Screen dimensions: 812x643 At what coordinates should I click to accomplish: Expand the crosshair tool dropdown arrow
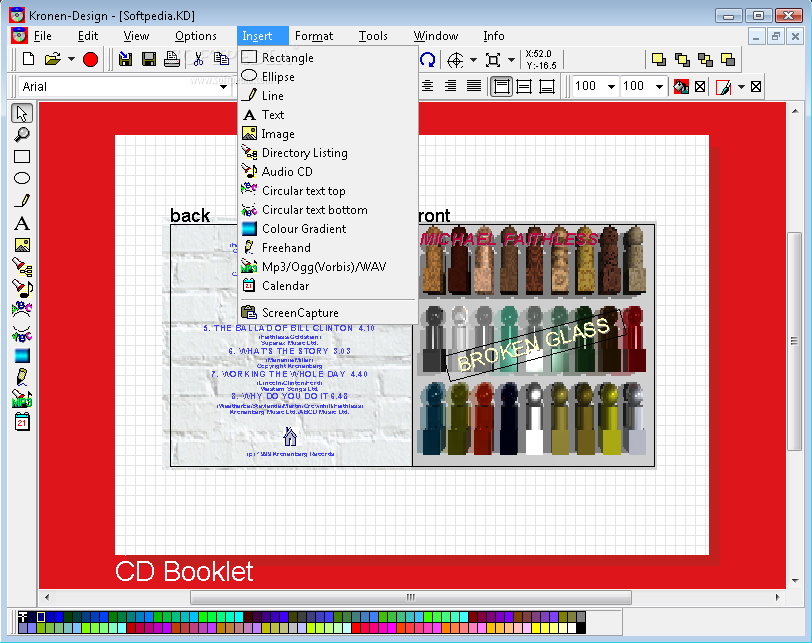point(473,60)
